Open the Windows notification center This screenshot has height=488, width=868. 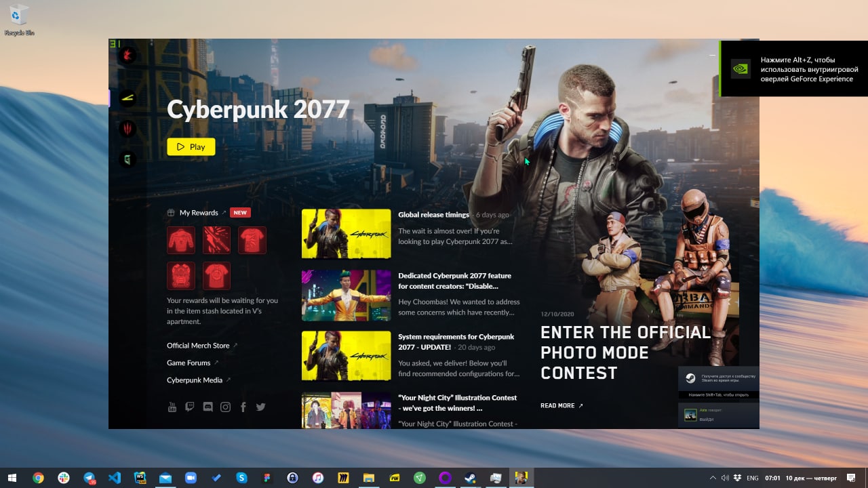[x=851, y=478]
